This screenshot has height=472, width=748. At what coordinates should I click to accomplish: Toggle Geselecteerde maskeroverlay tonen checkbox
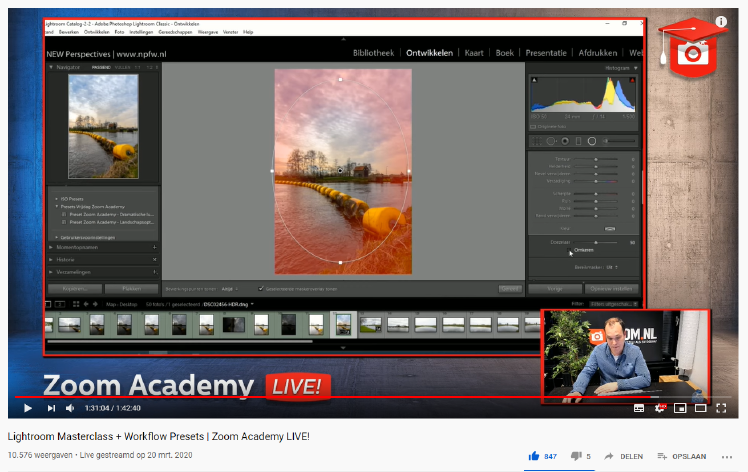pos(261,289)
